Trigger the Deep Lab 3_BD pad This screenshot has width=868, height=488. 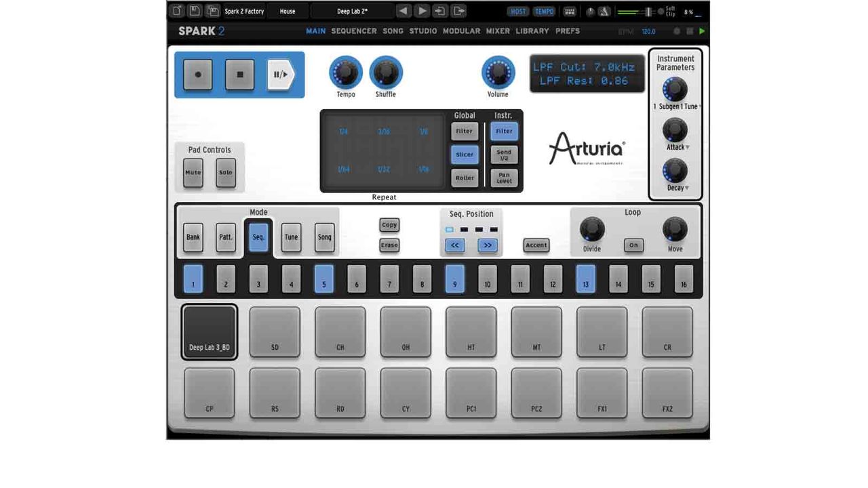[x=210, y=331]
